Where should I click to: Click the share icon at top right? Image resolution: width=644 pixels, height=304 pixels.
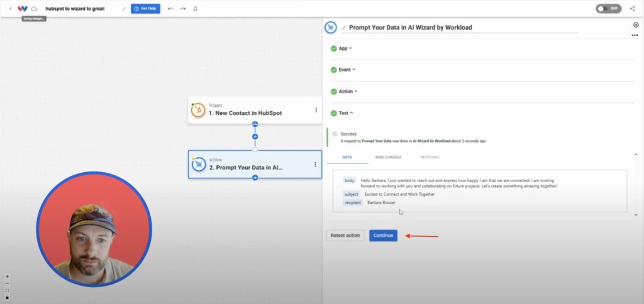[632, 9]
